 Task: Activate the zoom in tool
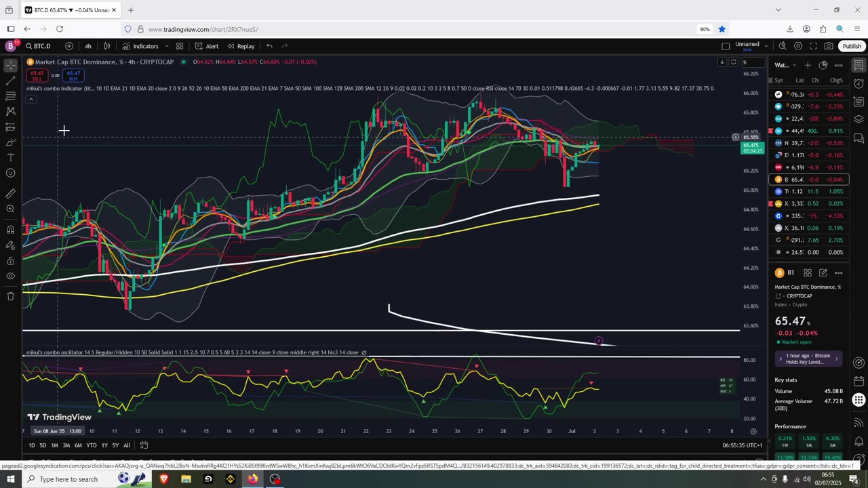pyautogui.click(x=11, y=209)
